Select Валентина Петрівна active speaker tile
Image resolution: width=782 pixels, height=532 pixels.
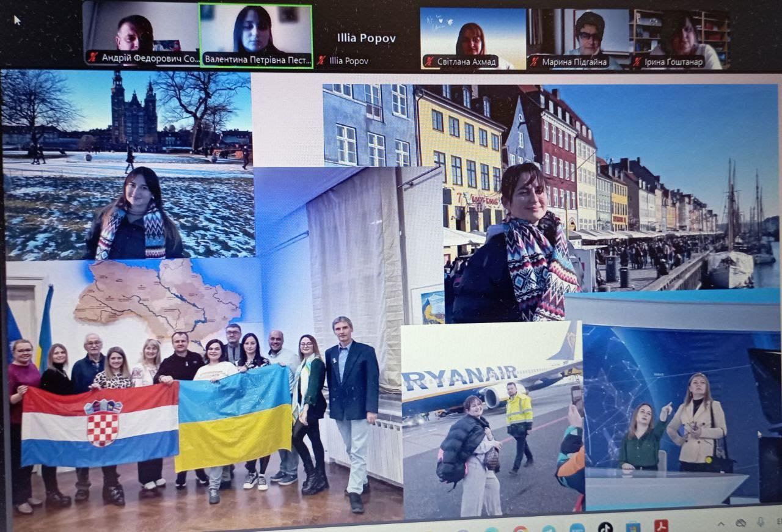[256, 35]
